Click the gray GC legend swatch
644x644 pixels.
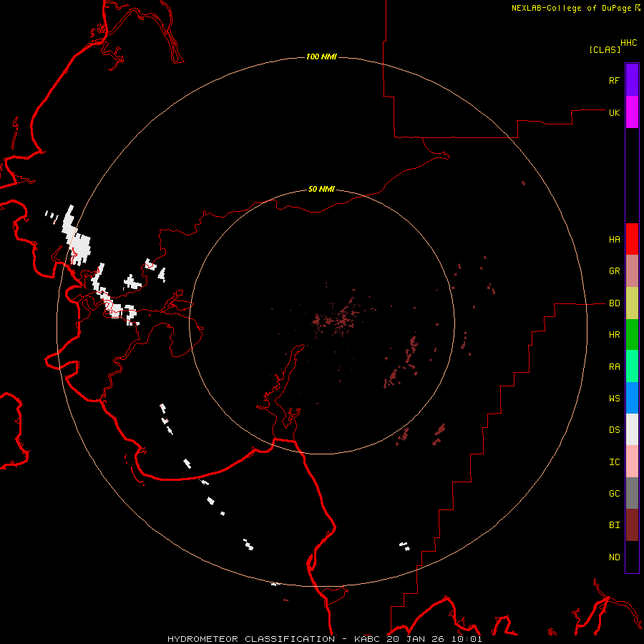click(x=632, y=493)
